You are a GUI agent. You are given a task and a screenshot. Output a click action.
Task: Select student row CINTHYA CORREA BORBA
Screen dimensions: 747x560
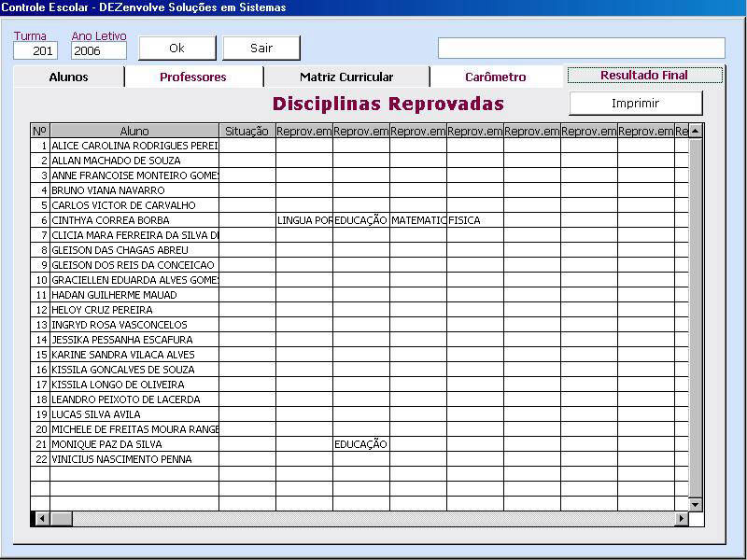[134, 220]
